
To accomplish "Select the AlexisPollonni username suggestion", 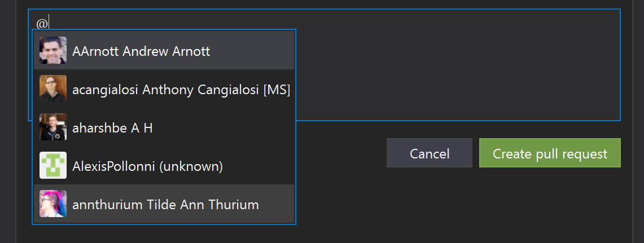I will (x=164, y=165).
